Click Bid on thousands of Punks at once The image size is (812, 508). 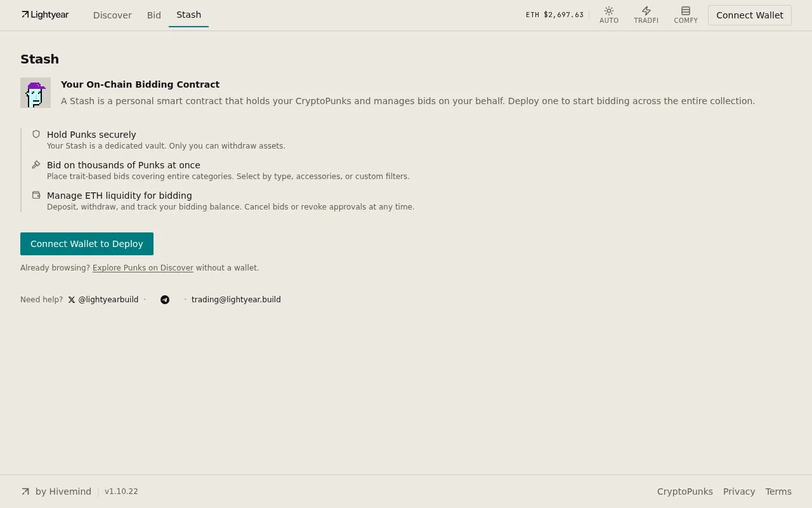coord(124,165)
